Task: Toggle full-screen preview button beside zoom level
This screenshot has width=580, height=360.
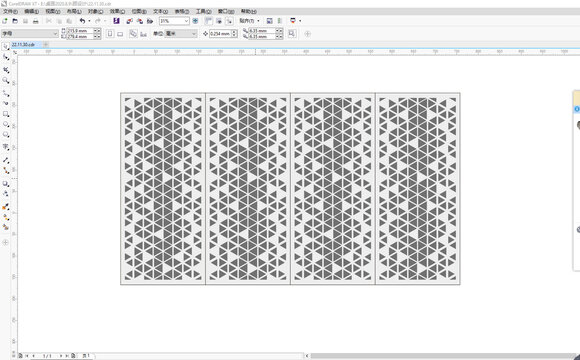Action: (x=195, y=21)
